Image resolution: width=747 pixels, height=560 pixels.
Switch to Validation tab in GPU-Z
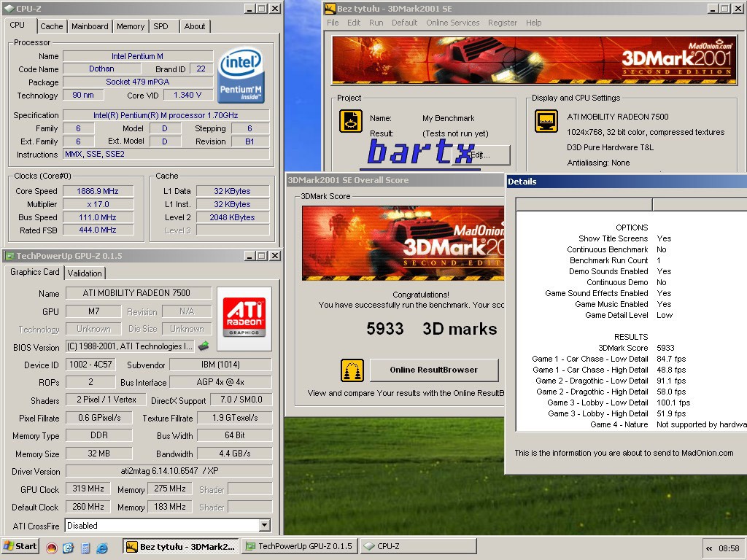85,273
